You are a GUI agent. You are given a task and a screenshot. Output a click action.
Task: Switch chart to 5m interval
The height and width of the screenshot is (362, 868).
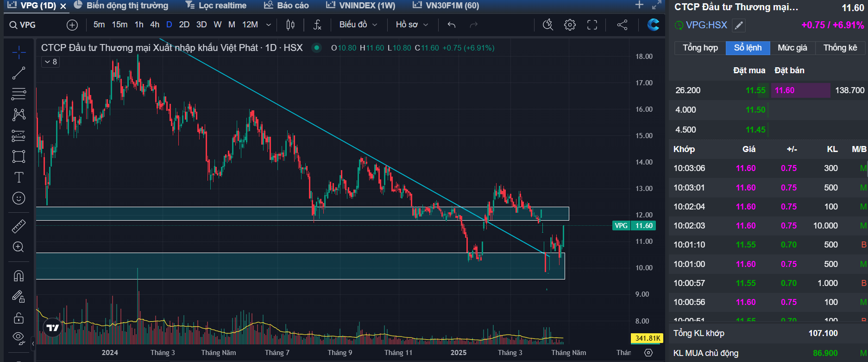point(99,25)
